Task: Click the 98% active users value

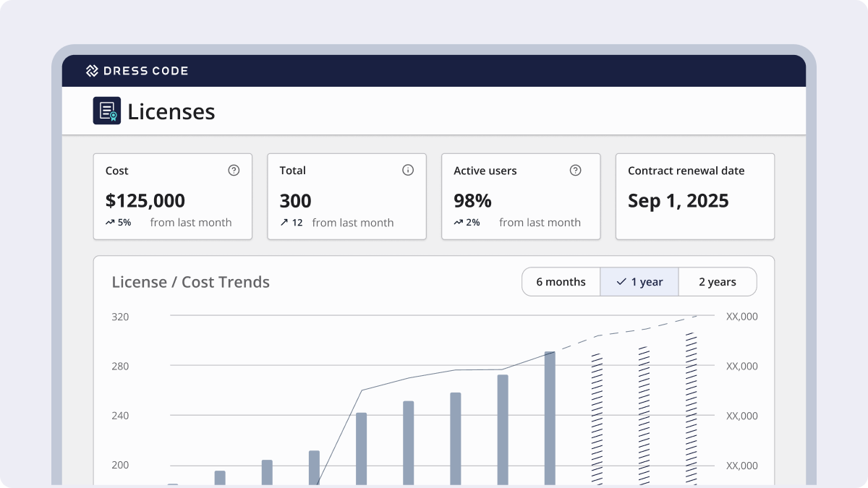Action: (x=472, y=200)
